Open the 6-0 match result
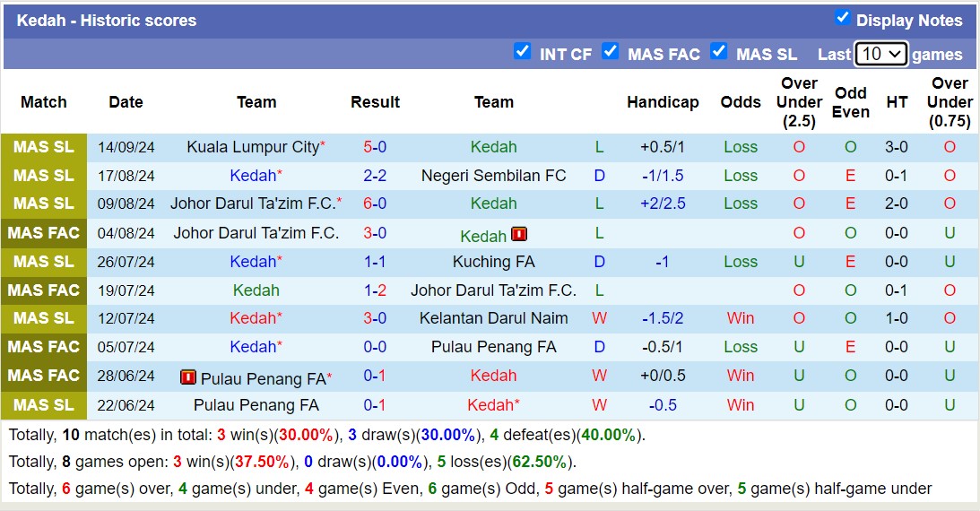 click(x=375, y=204)
